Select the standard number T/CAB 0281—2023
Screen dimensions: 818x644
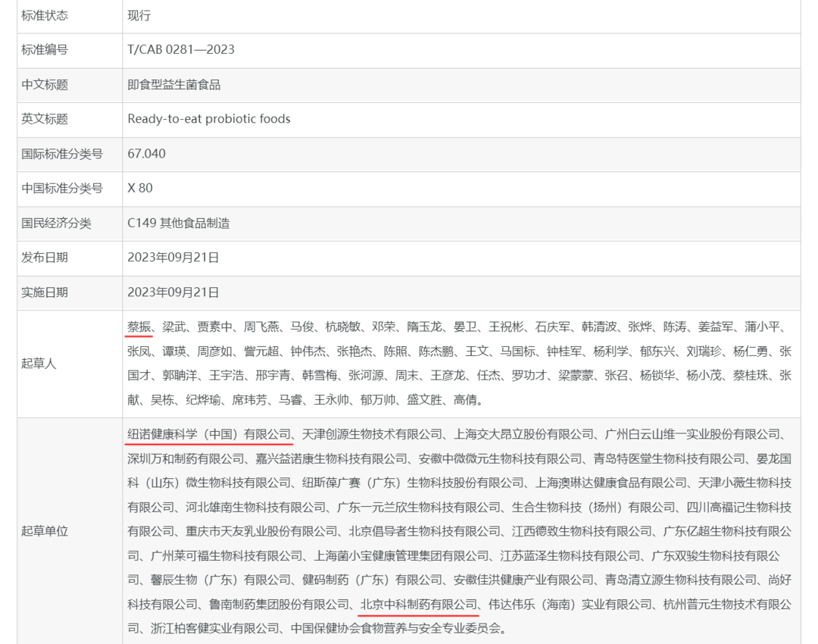181,50
